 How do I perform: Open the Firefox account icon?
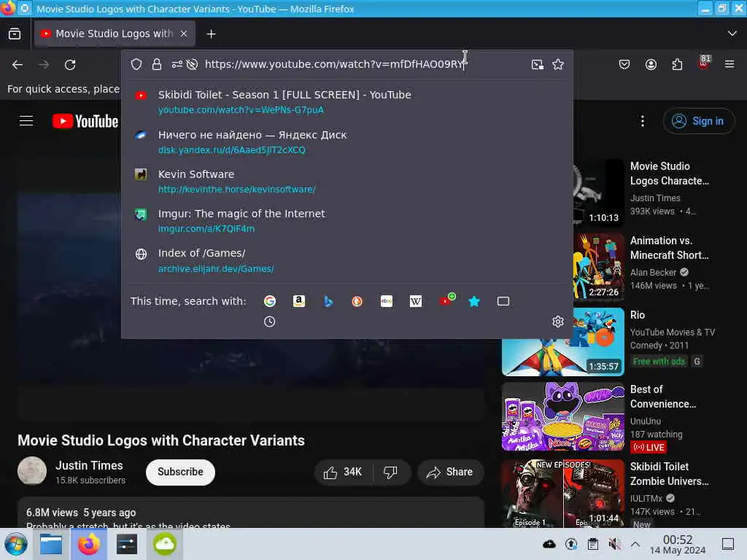click(x=651, y=64)
